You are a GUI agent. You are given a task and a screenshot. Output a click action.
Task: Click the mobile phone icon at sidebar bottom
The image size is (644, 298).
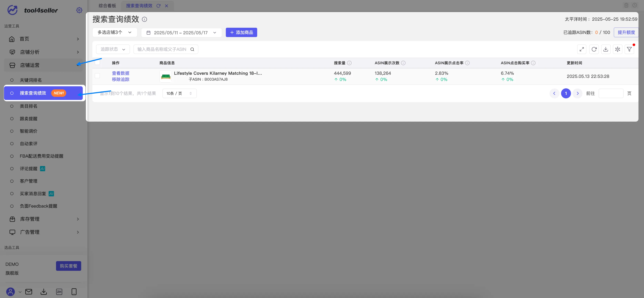(x=74, y=291)
